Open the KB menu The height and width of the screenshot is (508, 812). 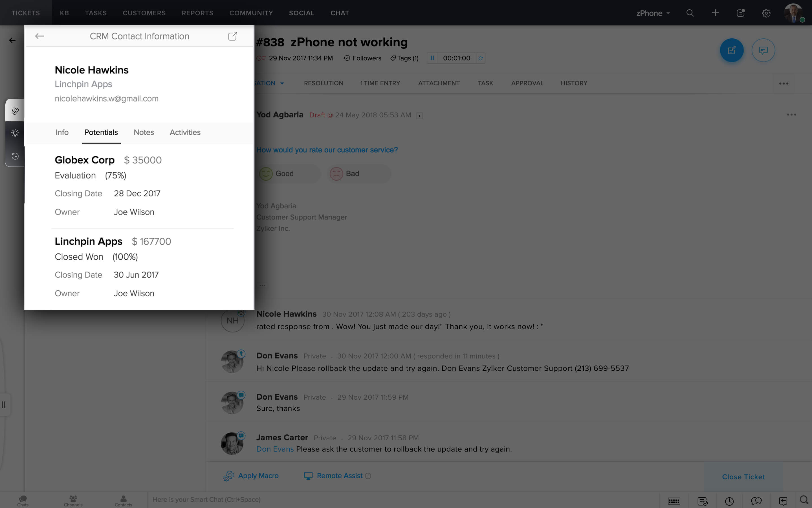point(65,13)
